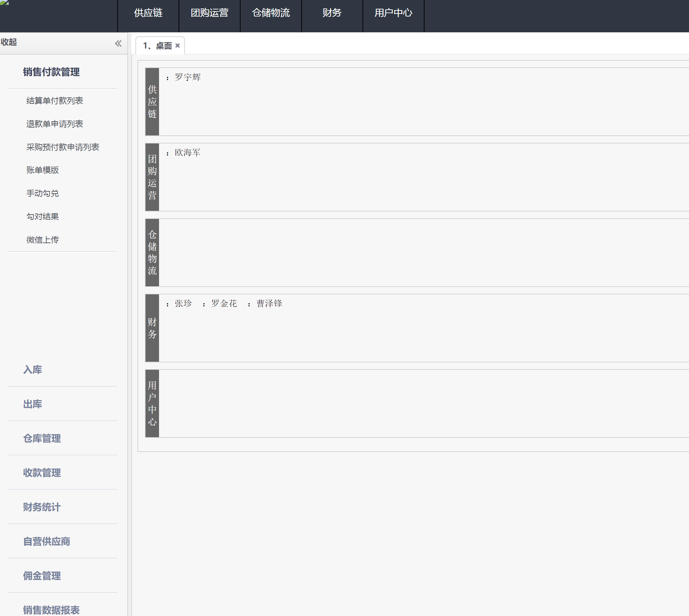Click the vertical 财务 panel label

[x=152, y=328]
